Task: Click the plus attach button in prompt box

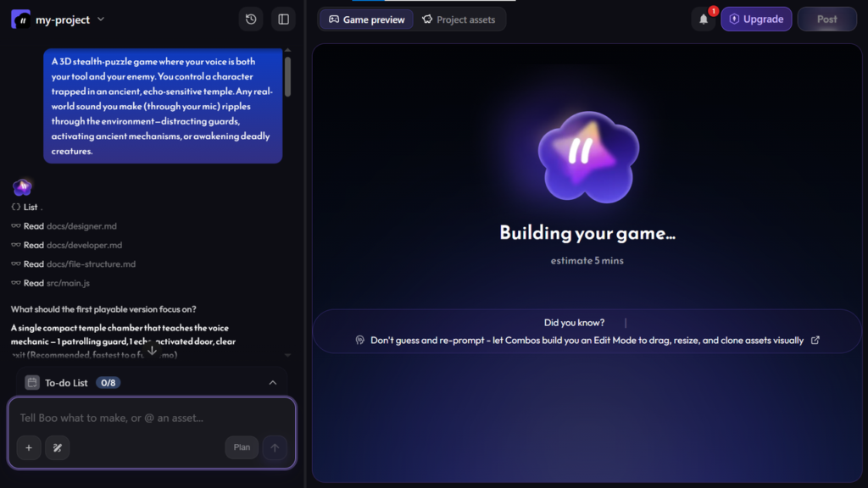Action: [x=29, y=447]
